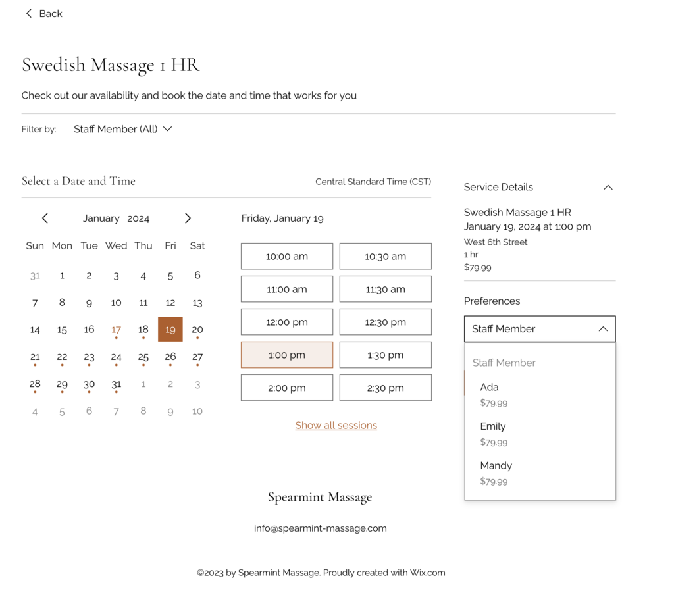Select the 11:00 am time slot
Viewport: 674px width, 616px height.
coord(287,290)
